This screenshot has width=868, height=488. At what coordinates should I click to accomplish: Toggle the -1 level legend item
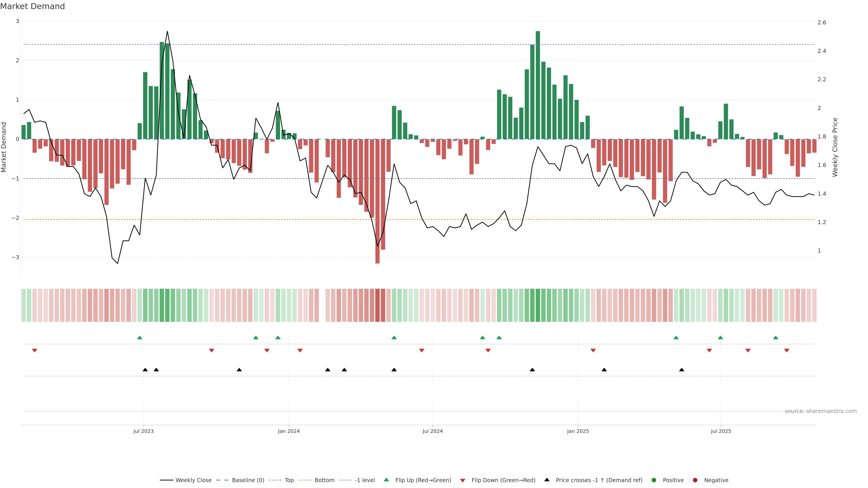[365, 480]
